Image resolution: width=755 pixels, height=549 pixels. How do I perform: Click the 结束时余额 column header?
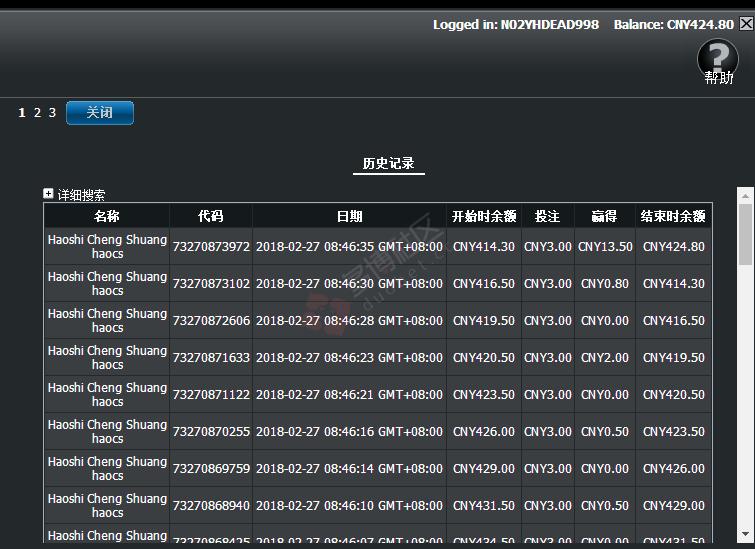click(673, 216)
